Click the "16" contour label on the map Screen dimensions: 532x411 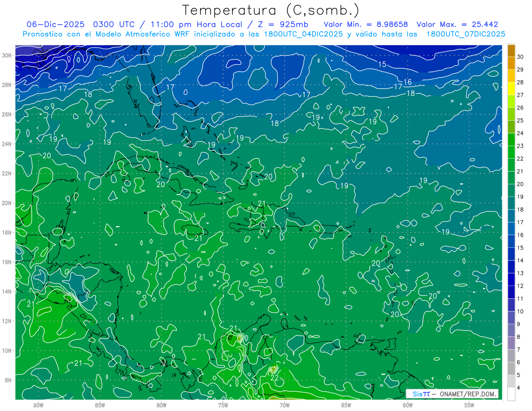click(x=408, y=82)
